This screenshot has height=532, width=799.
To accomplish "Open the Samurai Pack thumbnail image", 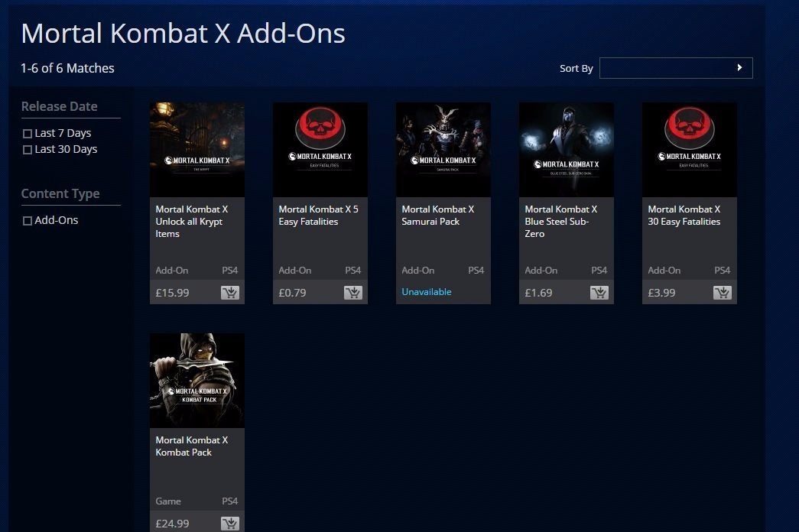I will pos(443,150).
